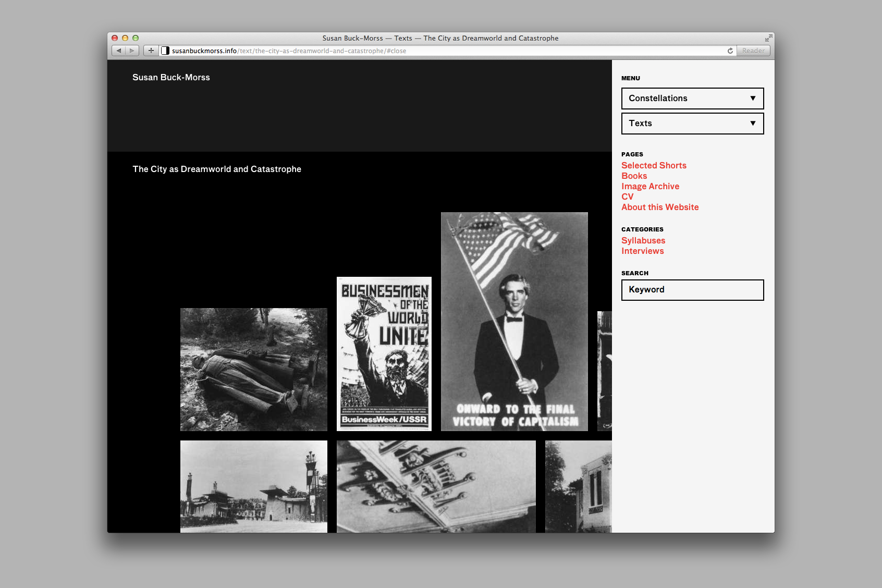This screenshot has height=588, width=882.
Task: Select the Syllabuses category
Action: 643,240
